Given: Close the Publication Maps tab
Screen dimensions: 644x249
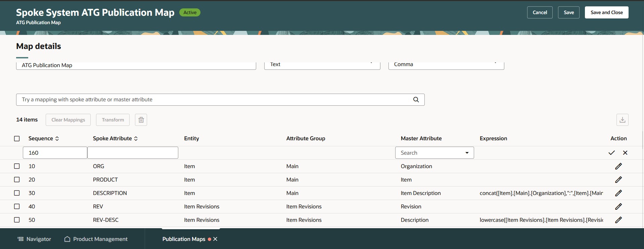Looking at the screenshot, I should [215, 239].
